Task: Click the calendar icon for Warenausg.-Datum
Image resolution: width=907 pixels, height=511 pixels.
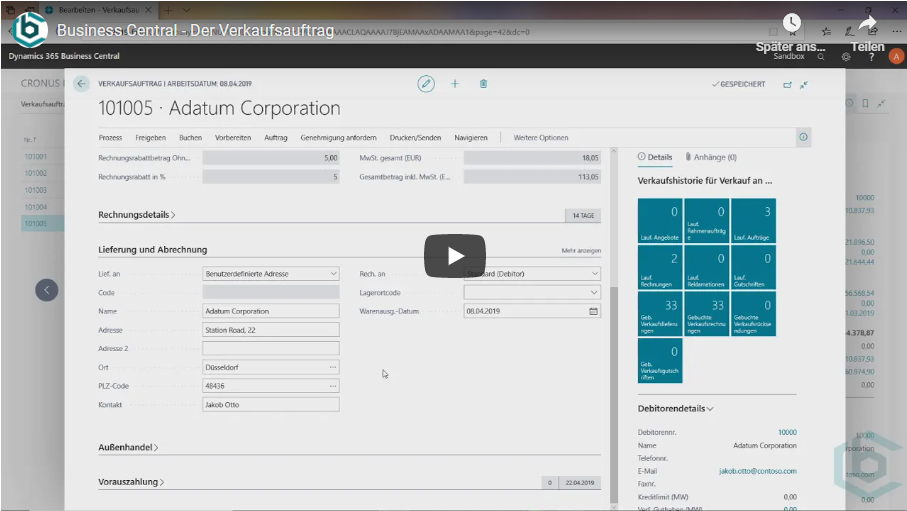Action: 593,311
